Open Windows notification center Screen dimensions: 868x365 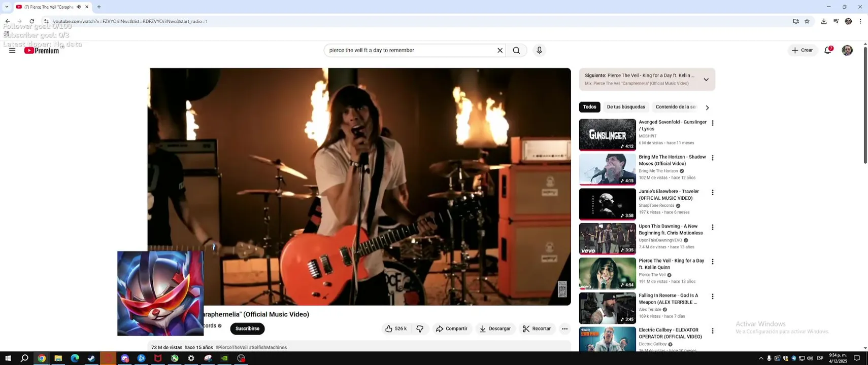coord(857,358)
